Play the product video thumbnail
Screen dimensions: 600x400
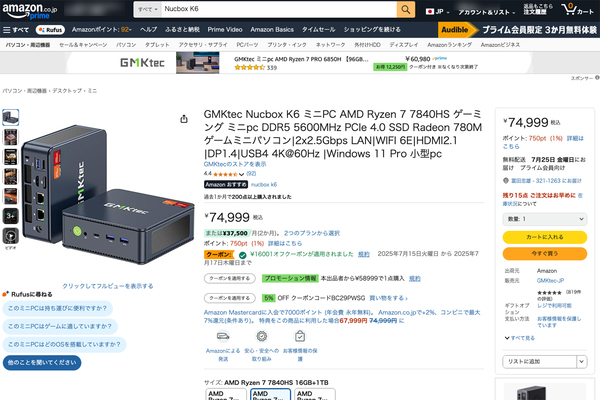[x=11, y=236]
